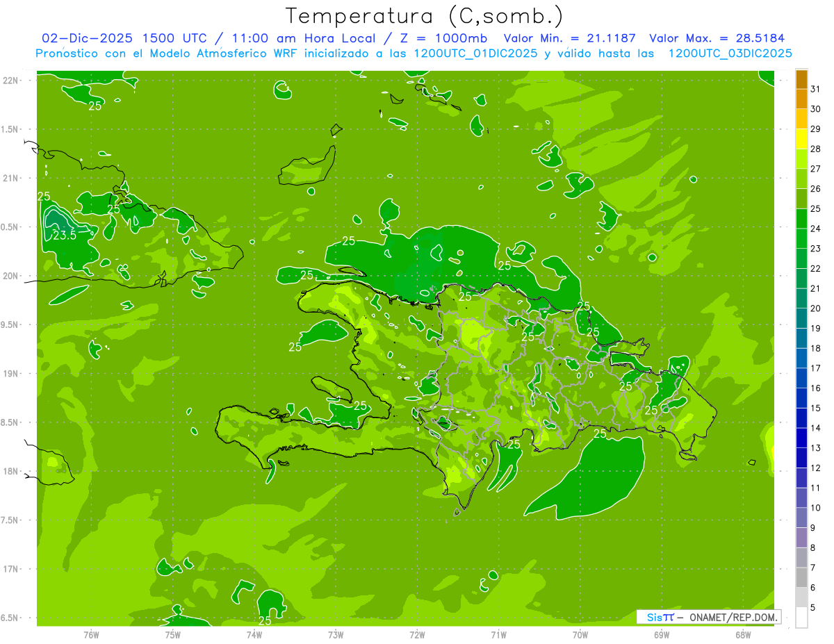The image size is (834, 644).
Task: Click the "71W" longitude axis label
Action: click(498, 635)
